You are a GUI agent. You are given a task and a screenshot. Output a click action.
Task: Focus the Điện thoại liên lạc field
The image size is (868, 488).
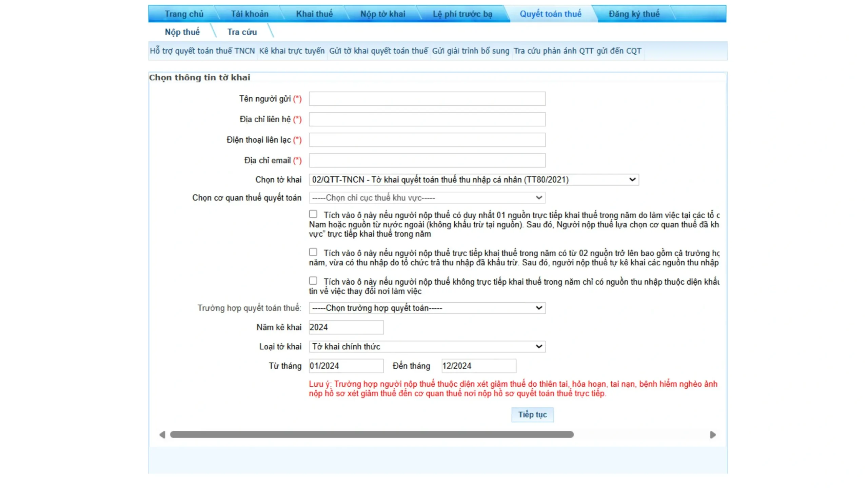pos(427,140)
